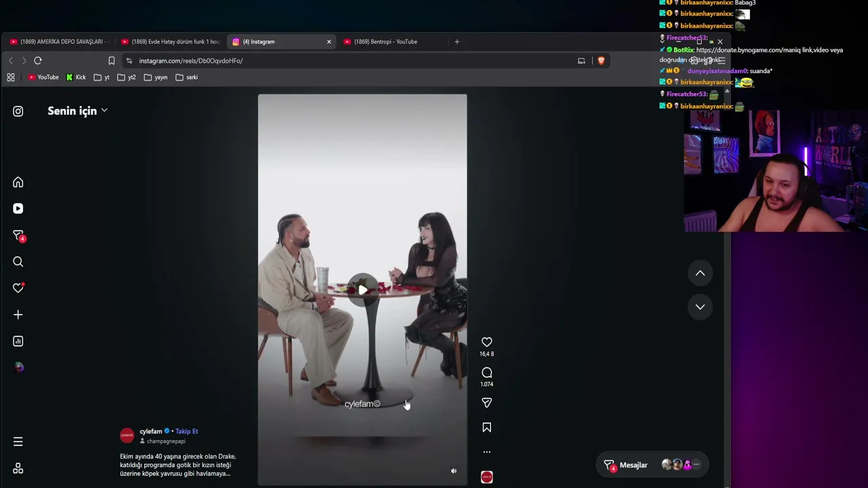Expand the 'Senin için' feed dropdown

[77, 110]
